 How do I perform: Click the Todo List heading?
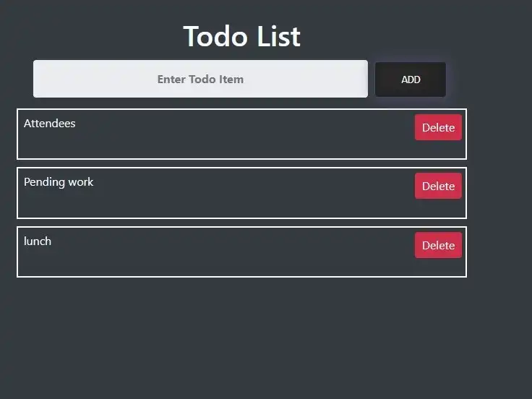click(x=242, y=36)
